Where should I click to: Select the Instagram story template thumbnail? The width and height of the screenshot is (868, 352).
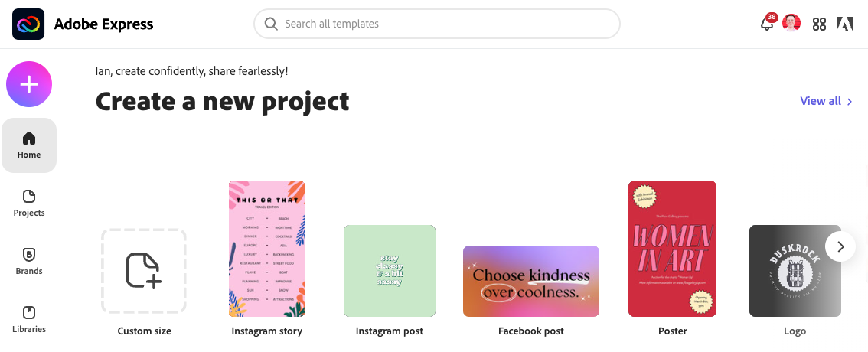[x=267, y=249]
